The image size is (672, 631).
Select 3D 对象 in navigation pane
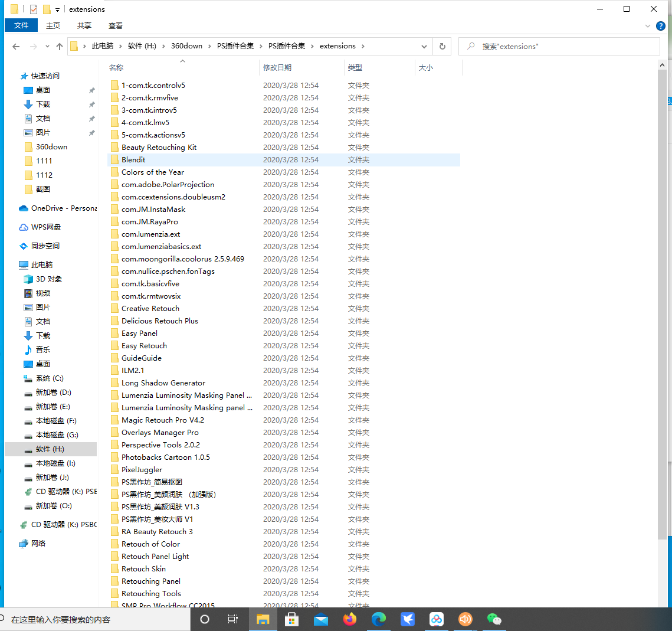tap(43, 279)
